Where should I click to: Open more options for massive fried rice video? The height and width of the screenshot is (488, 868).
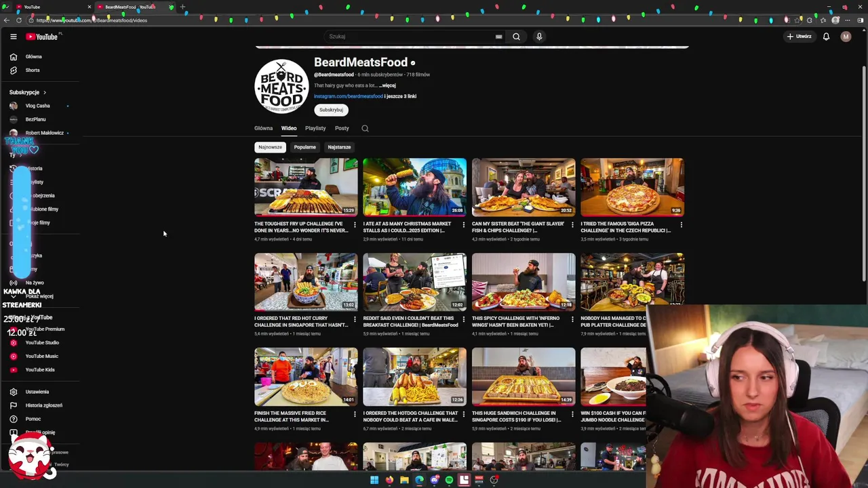pos(355,414)
